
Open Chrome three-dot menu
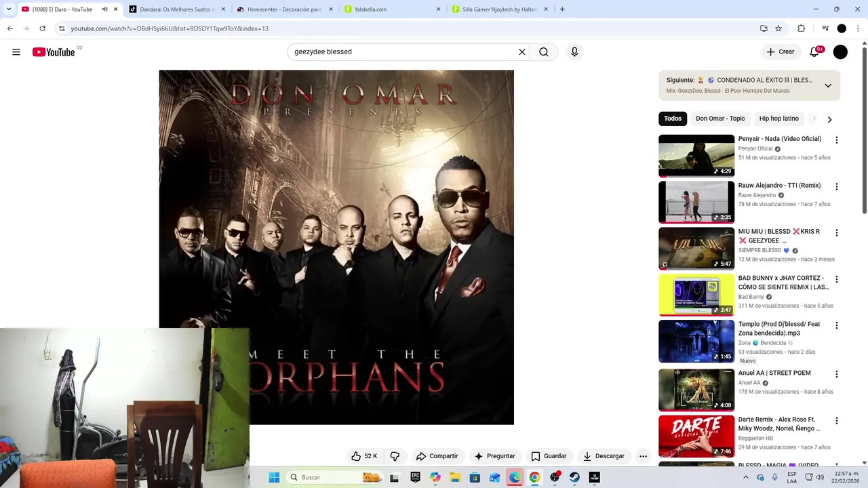pos(859,28)
